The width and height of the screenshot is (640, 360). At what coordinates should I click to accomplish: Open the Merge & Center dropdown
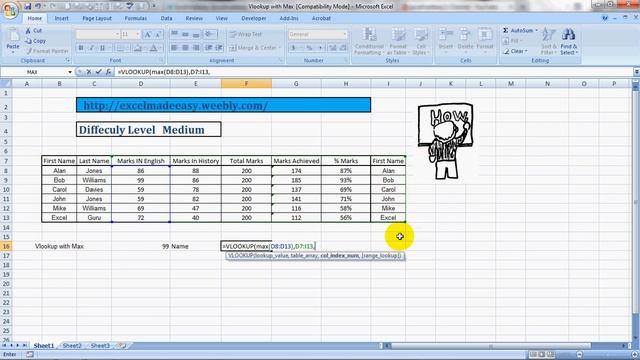[280, 48]
